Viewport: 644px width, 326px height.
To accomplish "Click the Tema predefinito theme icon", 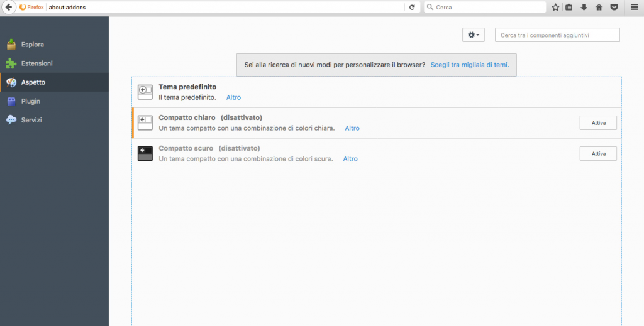I will pos(145,92).
